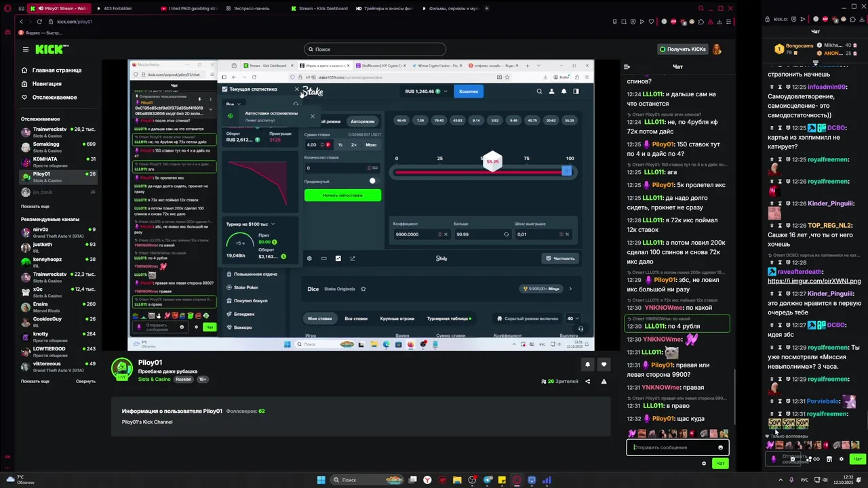This screenshot has height=488, width=868.
Task: Click YNKNOWme username on the 'правая' message
Action: point(661,388)
